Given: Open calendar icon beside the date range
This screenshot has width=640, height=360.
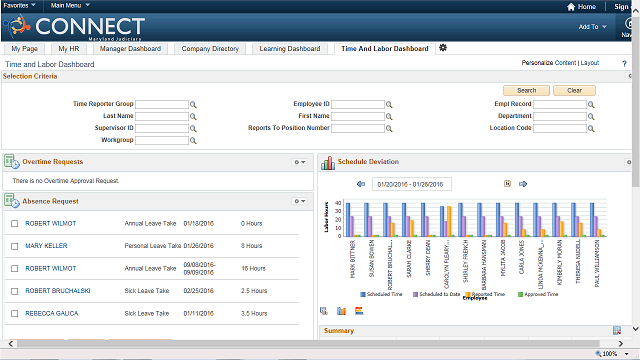Looking at the screenshot, I should coord(507,184).
